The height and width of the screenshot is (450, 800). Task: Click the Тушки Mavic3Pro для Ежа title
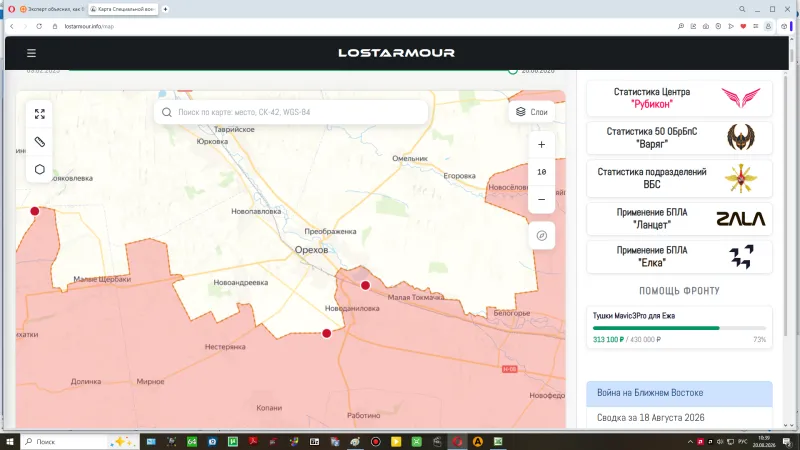pyautogui.click(x=634, y=316)
